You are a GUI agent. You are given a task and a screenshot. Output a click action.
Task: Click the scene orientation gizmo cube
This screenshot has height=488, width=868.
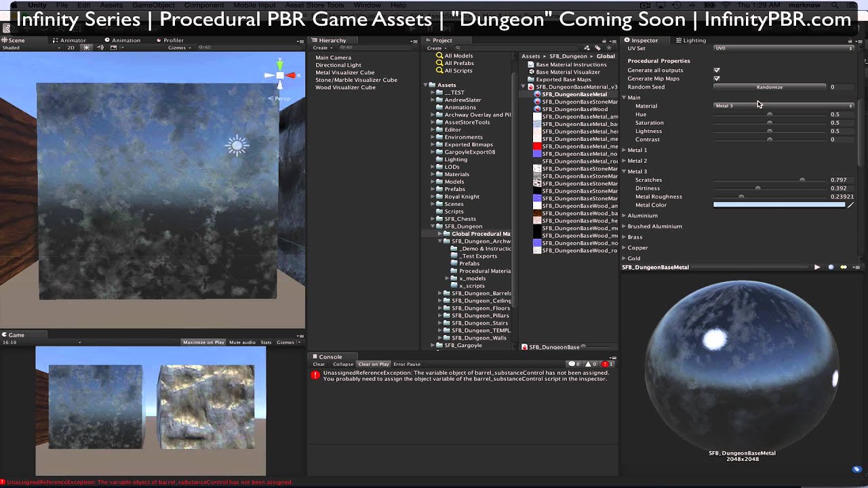coord(280,76)
